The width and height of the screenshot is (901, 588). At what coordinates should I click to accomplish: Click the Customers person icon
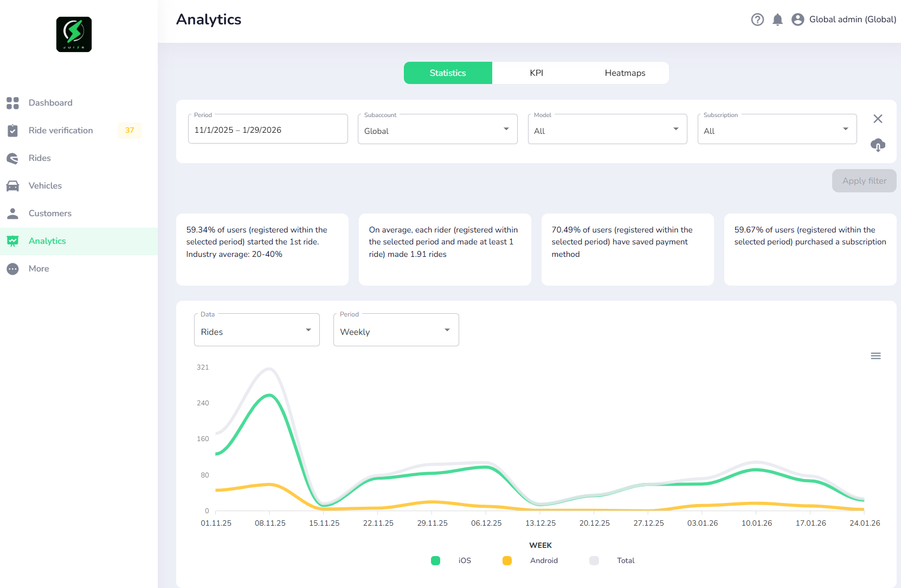pyautogui.click(x=12, y=214)
